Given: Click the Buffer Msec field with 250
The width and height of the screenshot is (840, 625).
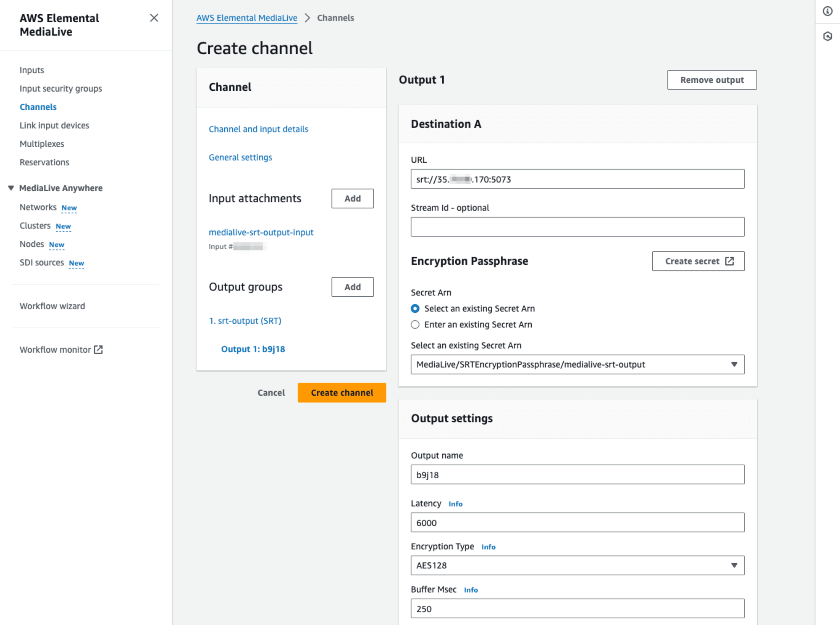Looking at the screenshot, I should [577, 609].
